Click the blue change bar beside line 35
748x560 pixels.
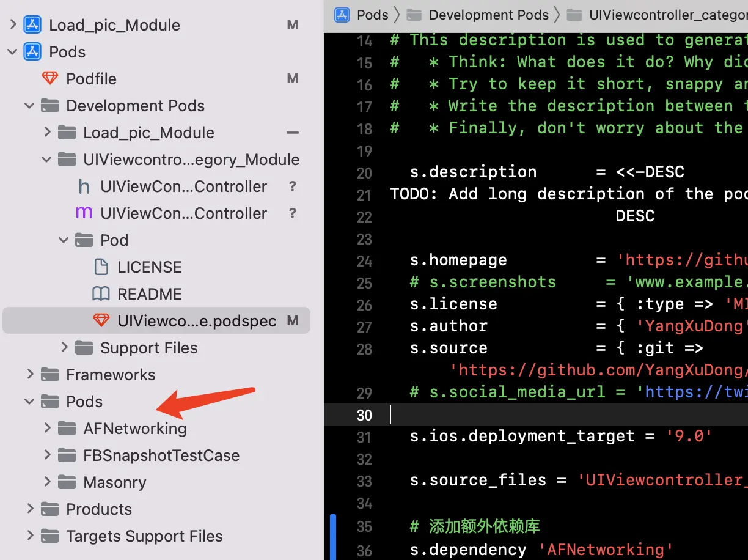click(333, 537)
